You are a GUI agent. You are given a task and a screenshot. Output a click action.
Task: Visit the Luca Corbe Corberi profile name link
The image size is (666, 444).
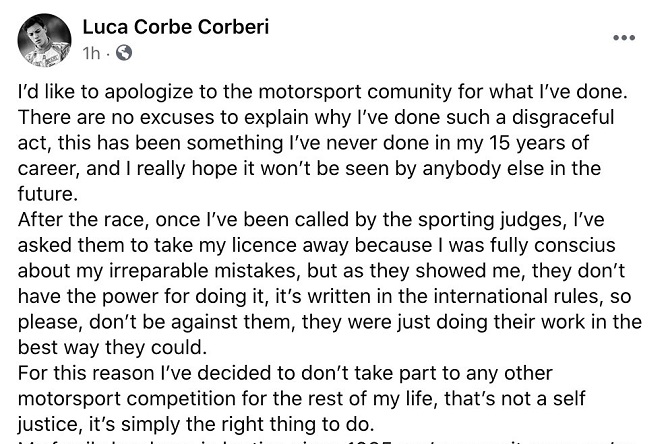point(176,27)
